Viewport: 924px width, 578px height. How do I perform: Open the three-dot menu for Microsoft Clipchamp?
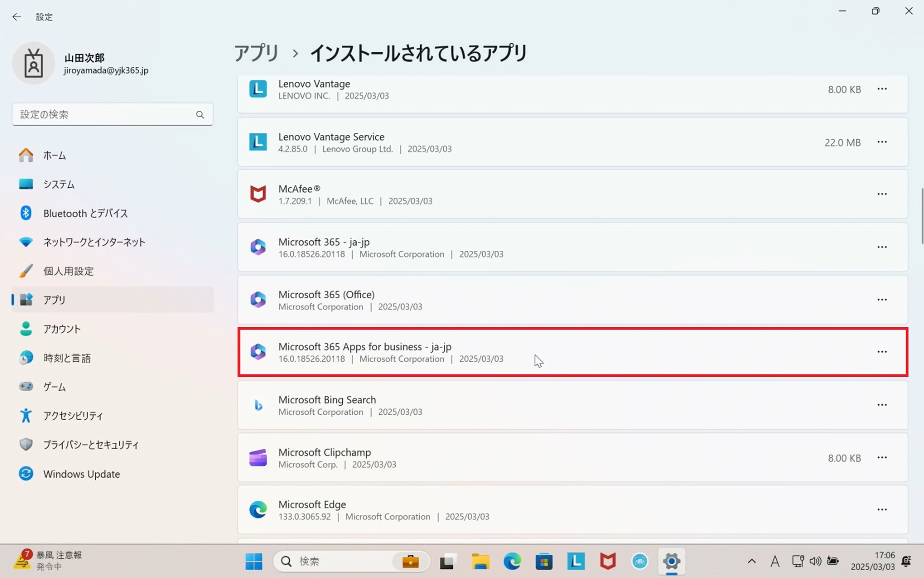coord(882,457)
